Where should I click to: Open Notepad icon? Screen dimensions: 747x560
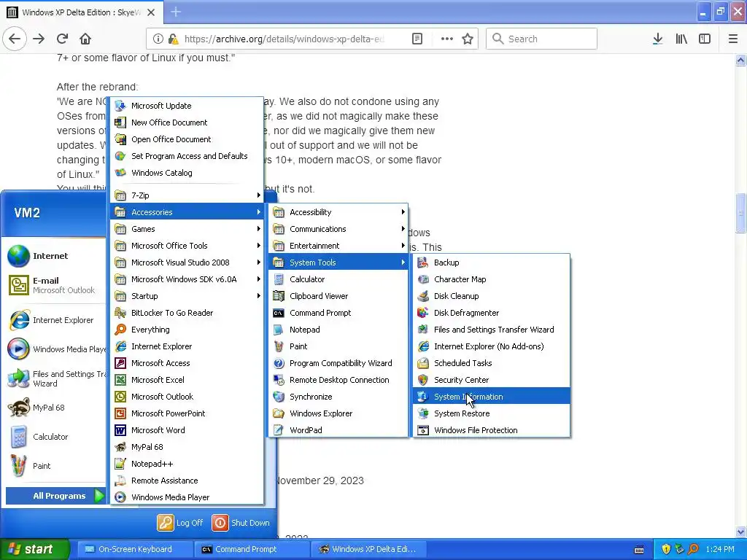(279, 330)
